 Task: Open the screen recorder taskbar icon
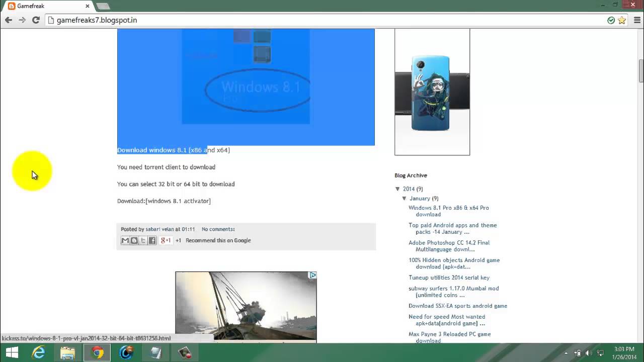pos(185,353)
